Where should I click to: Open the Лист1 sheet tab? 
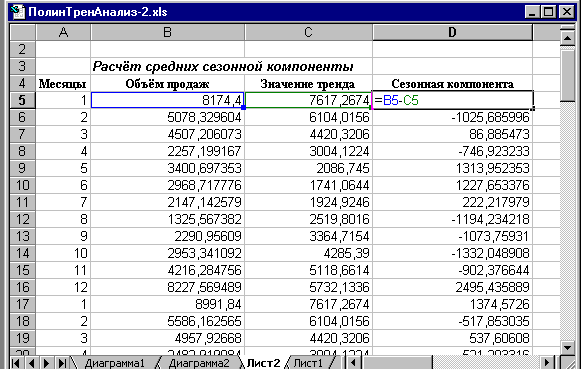coord(308,363)
